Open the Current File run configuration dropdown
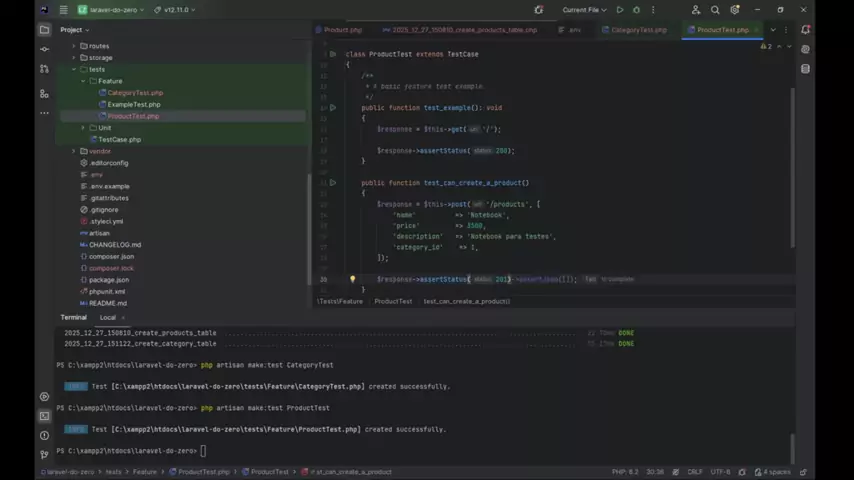 pyautogui.click(x=584, y=10)
